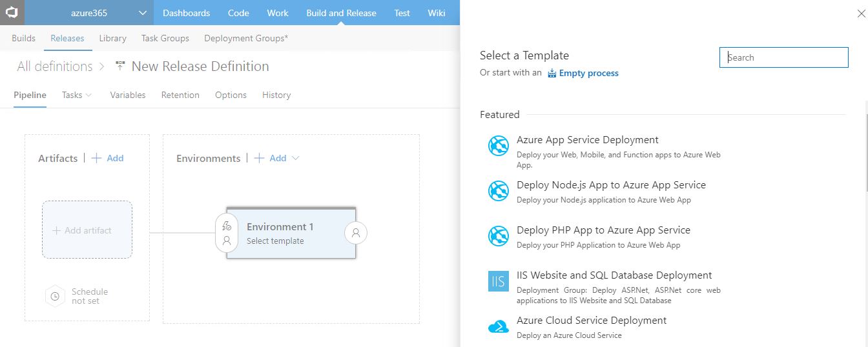Viewport: 868px width, 347px height.
Task: Click the VSTS logo icon
Action: [12, 12]
